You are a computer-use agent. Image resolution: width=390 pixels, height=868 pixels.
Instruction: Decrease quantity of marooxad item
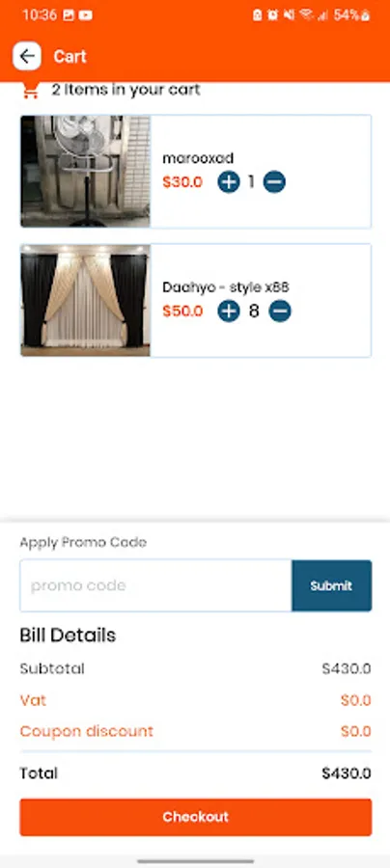pyautogui.click(x=274, y=181)
